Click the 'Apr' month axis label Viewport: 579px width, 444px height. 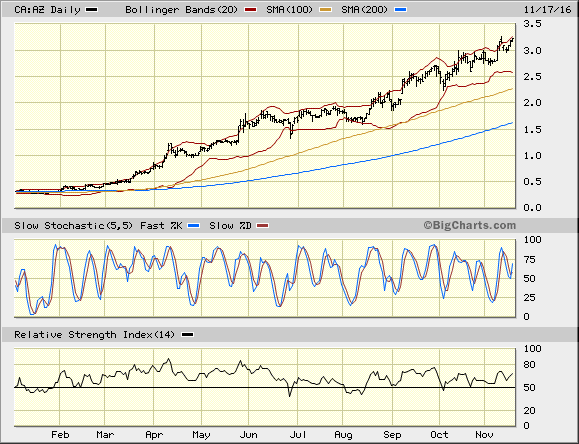[154, 435]
